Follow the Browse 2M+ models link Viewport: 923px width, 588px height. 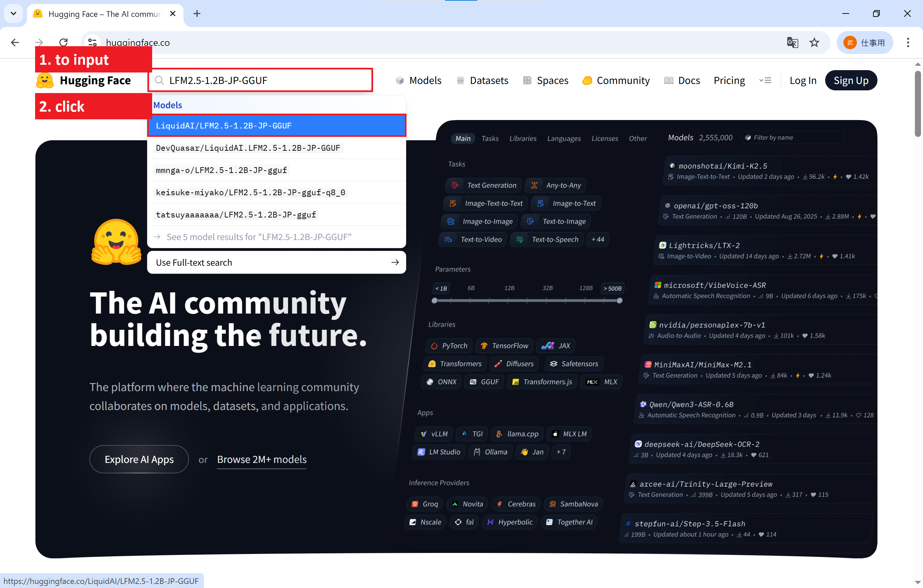pyautogui.click(x=262, y=459)
